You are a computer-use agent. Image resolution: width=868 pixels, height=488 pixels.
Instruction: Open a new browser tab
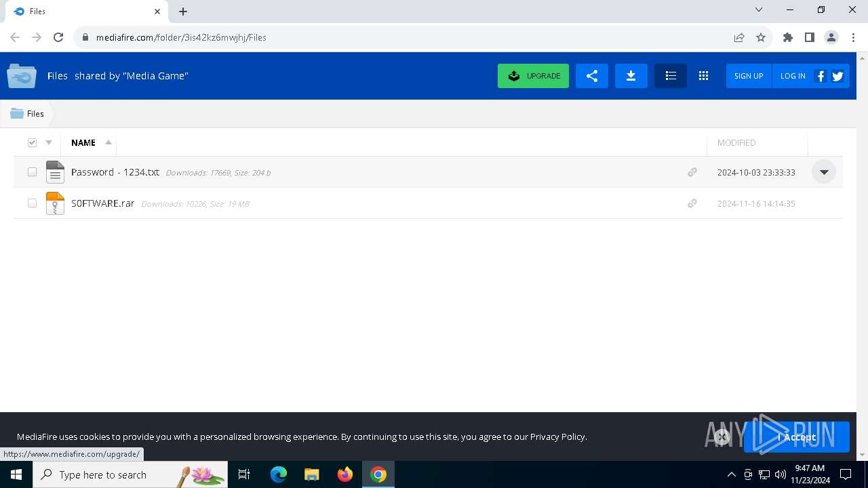click(x=183, y=12)
